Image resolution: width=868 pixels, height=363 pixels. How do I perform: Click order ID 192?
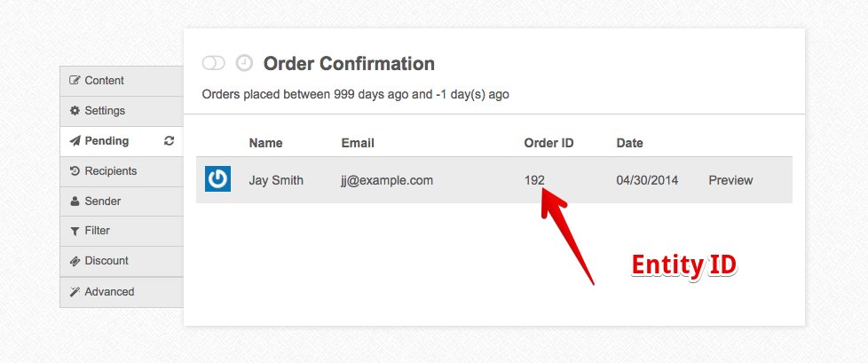(x=534, y=180)
